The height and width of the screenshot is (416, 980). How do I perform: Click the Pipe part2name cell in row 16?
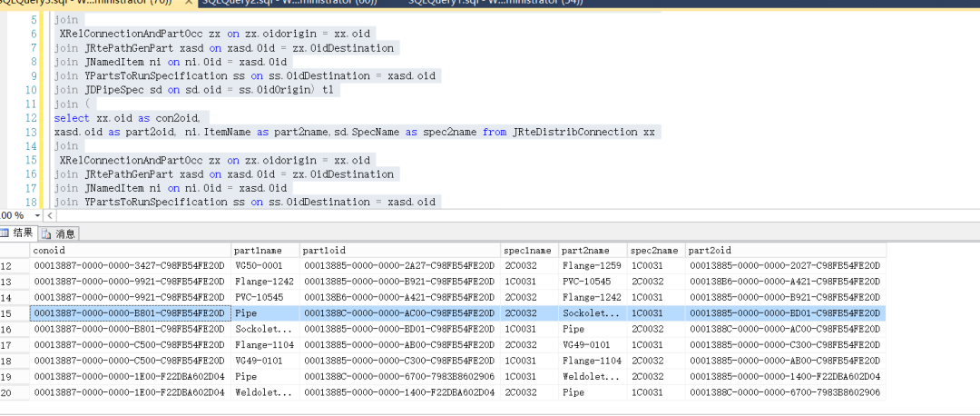pos(593,329)
